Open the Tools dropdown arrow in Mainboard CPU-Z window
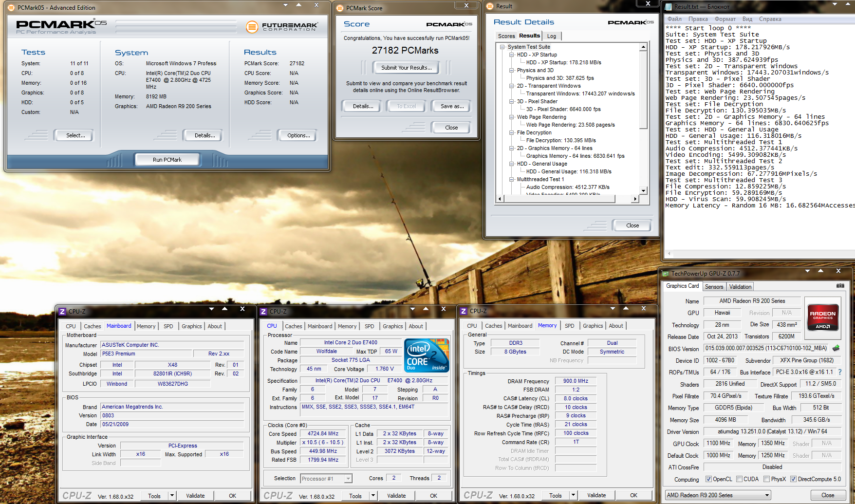Image resolution: width=855 pixels, height=504 pixels. (x=172, y=496)
